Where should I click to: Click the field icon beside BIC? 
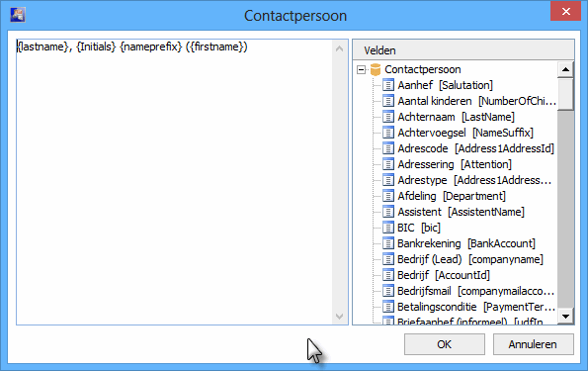pyautogui.click(x=388, y=228)
